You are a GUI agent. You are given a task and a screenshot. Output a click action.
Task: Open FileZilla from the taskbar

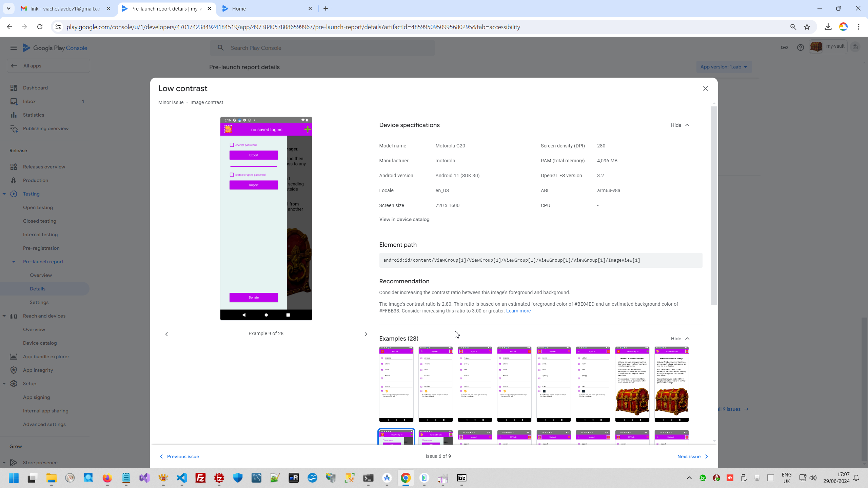coord(201,478)
